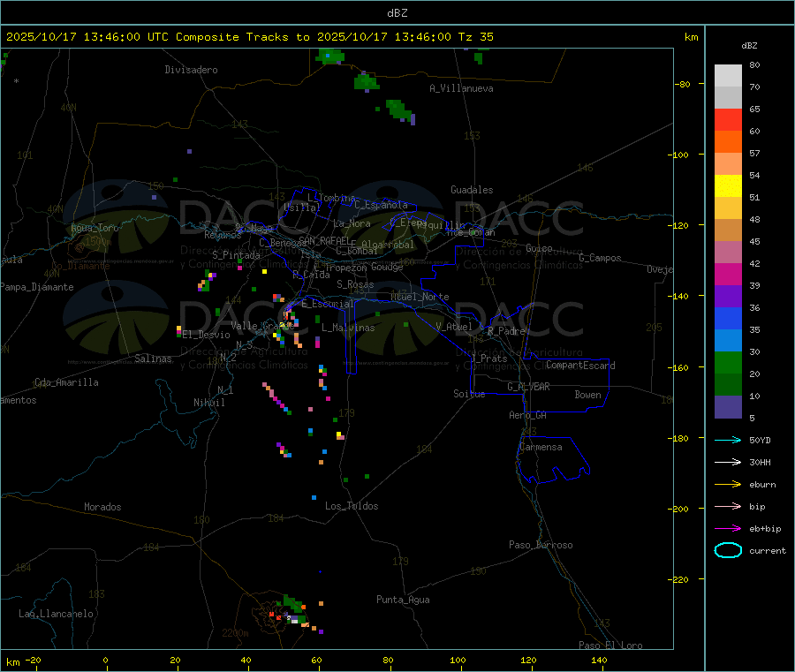The height and width of the screenshot is (672, 795).
Task: Select the purple 36-39 dBZ swatch
Action: point(728,297)
